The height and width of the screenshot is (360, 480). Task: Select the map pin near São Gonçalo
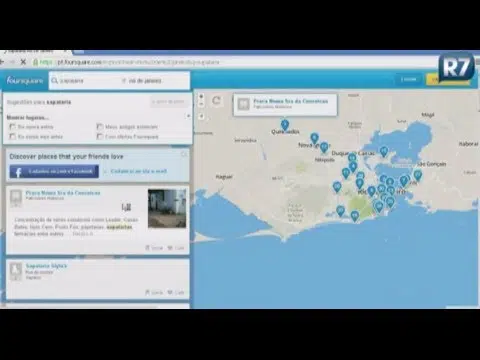[417, 175]
